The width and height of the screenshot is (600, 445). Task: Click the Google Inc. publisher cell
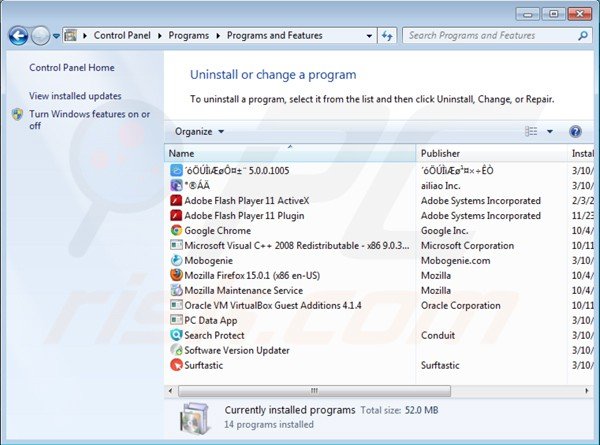444,231
